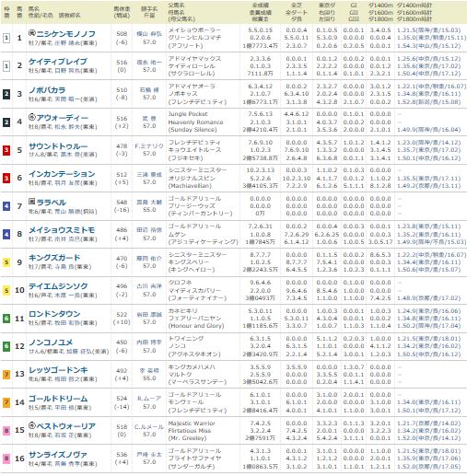Click yellow frame 5 box for horse 9
The image size is (467, 476).
point(6,262)
